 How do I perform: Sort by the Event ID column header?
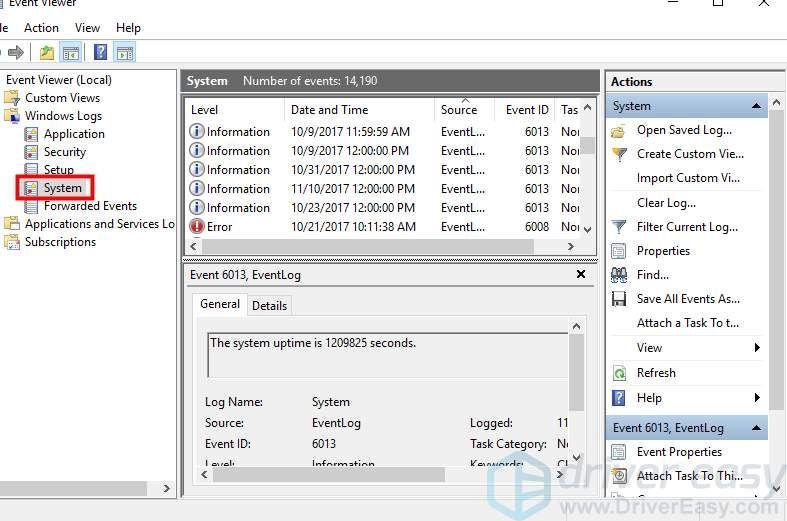coord(525,110)
